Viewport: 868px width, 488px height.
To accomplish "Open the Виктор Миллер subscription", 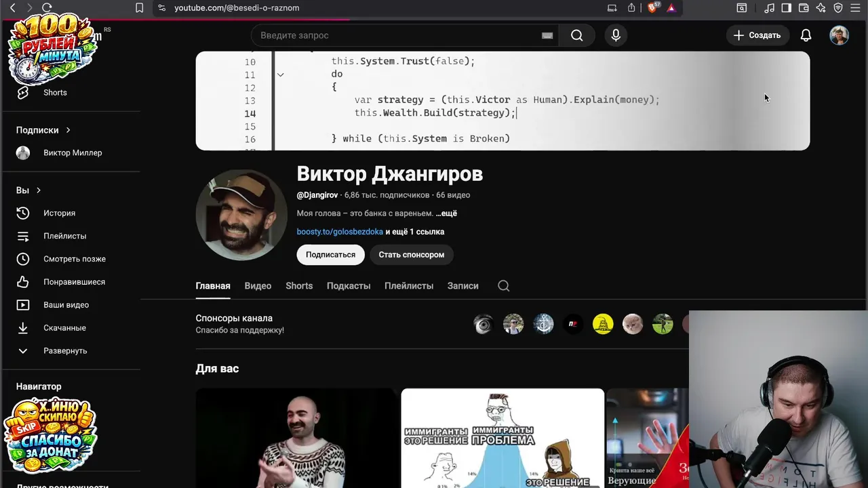I will 73,152.
